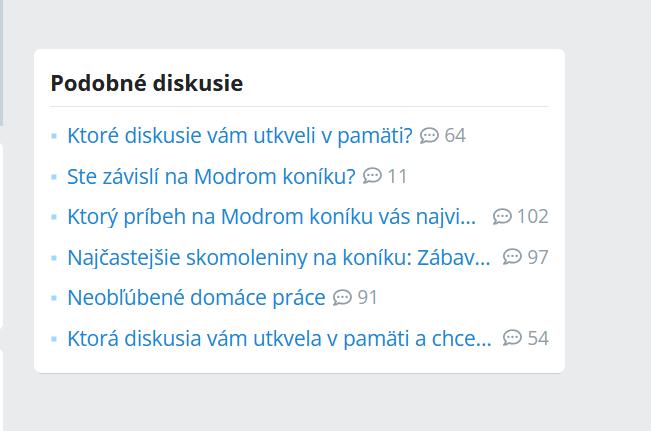
Task: Click comment bubble icon next to 11
Action: pos(372,176)
